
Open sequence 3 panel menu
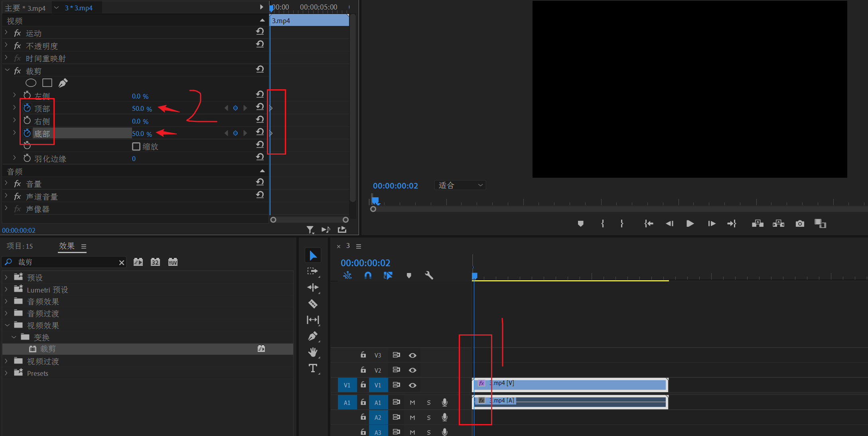click(x=359, y=246)
